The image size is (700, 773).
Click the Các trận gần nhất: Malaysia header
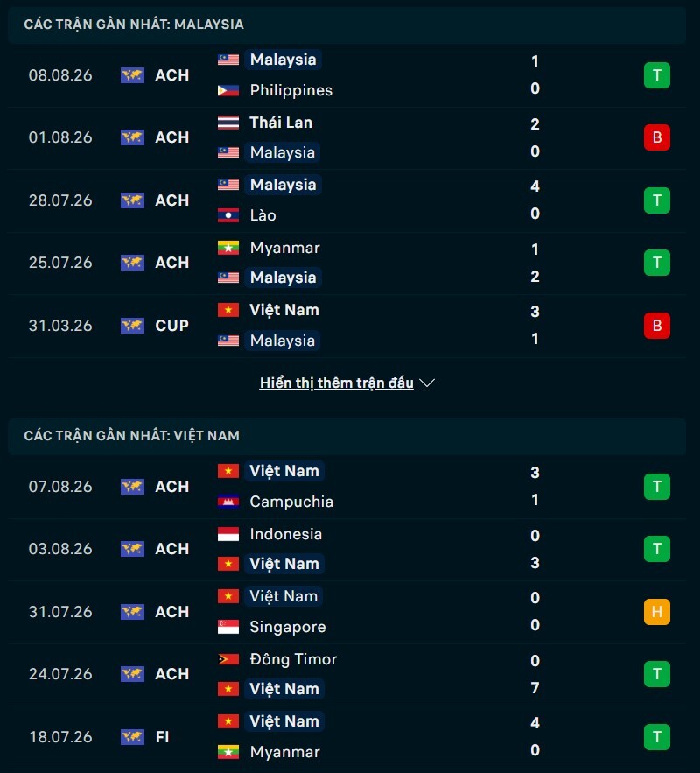134,25
